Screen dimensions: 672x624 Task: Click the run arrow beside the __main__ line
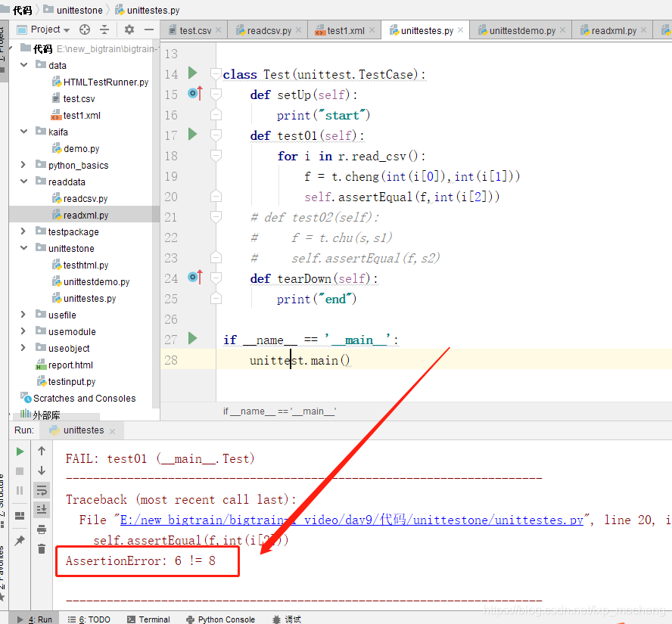193,339
